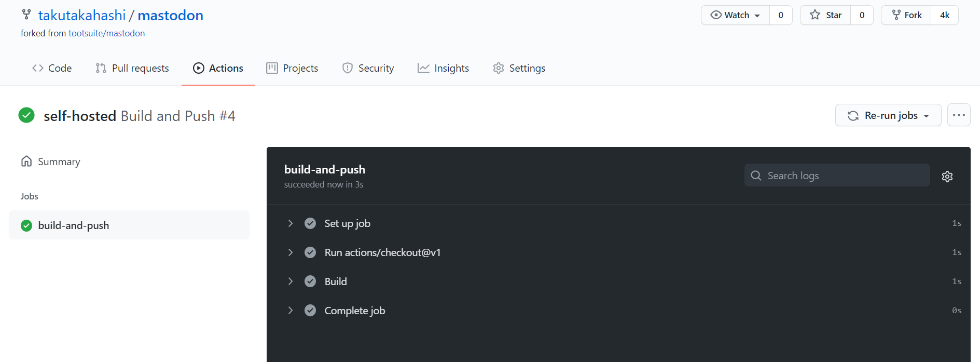
Task: Open the Re-run jobs dropdown
Action: (x=888, y=115)
